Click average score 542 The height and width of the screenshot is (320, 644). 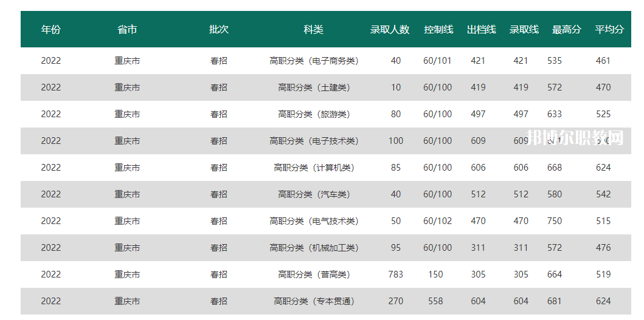[603, 194]
